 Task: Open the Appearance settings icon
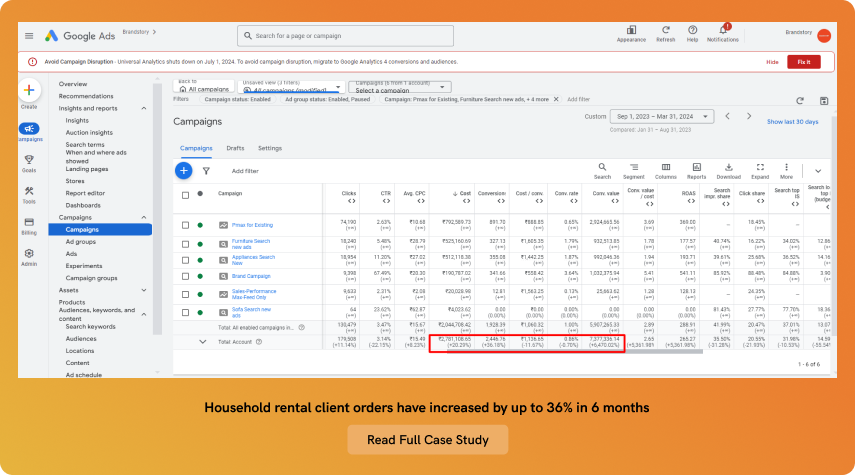631,30
